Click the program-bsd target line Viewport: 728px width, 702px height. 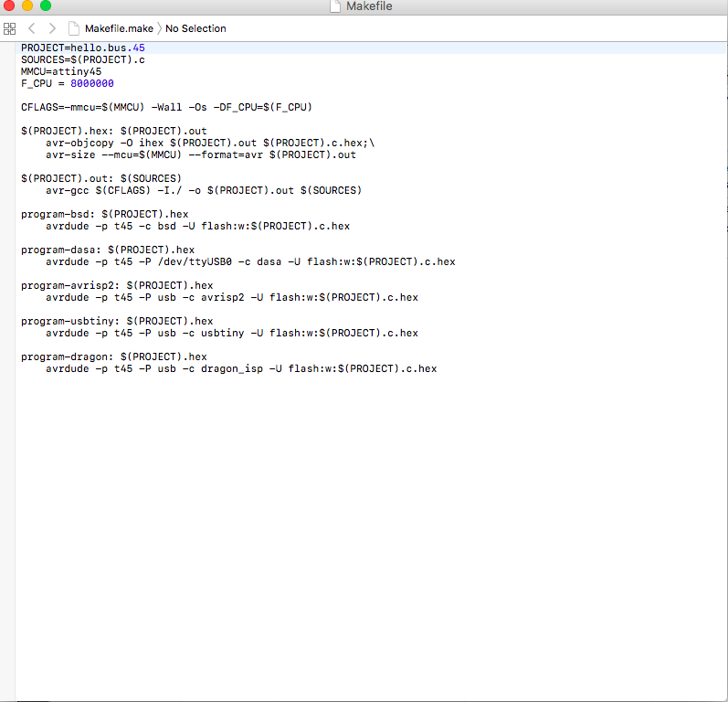tap(104, 214)
